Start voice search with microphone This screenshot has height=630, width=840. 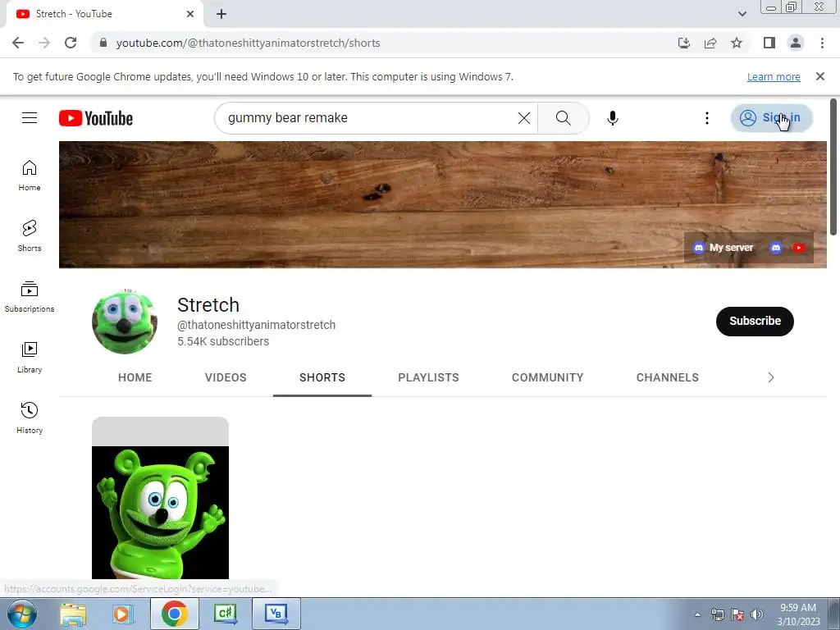612,118
